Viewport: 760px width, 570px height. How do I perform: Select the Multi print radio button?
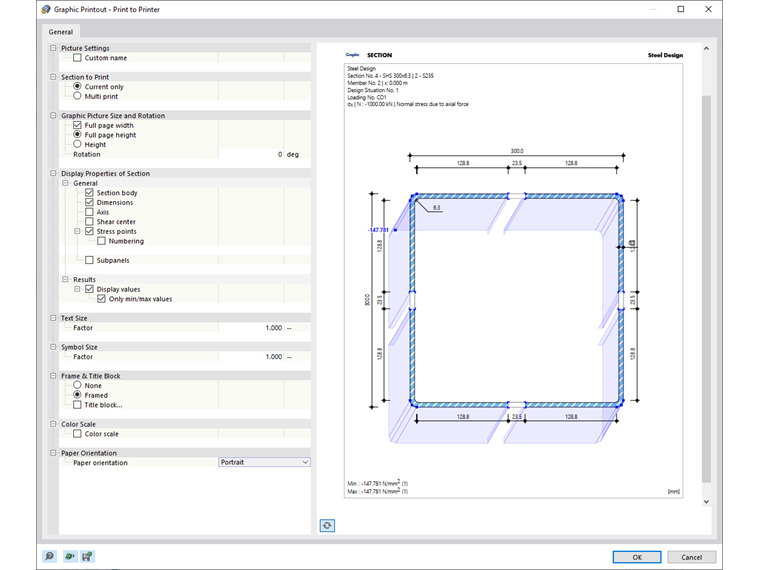[x=77, y=96]
